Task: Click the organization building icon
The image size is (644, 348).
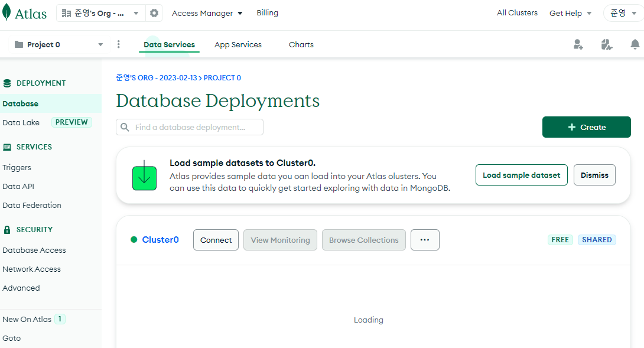Action: [66, 13]
